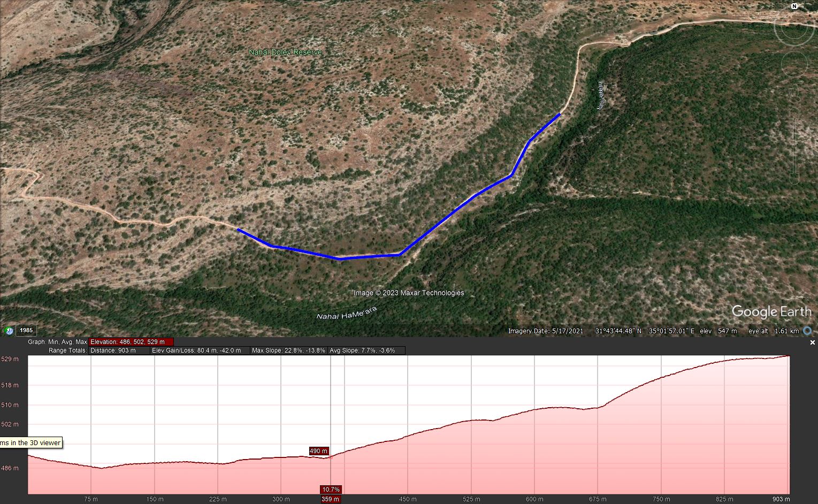Image resolution: width=818 pixels, height=504 pixels.
Task: Click the Street View pegman icon
Action: pyautogui.click(x=794, y=92)
